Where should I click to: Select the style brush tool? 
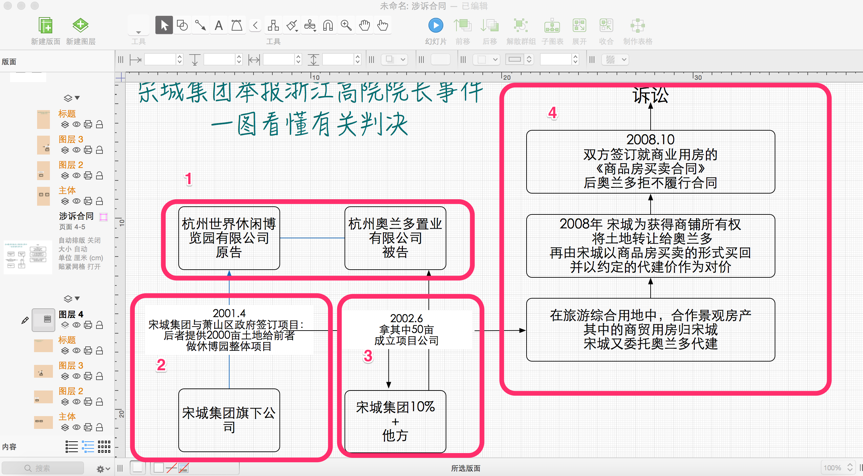point(292,25)
